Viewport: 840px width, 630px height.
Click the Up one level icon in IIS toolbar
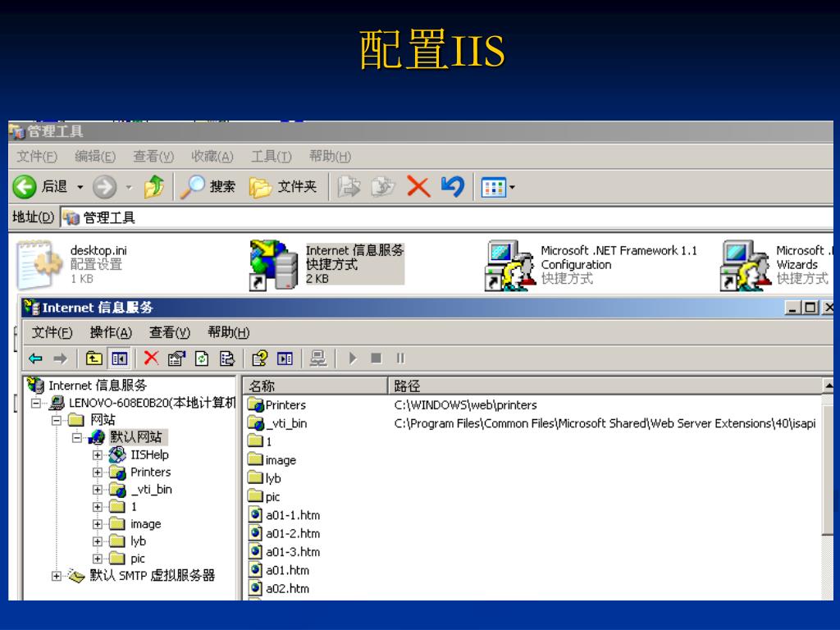[94, 358]
